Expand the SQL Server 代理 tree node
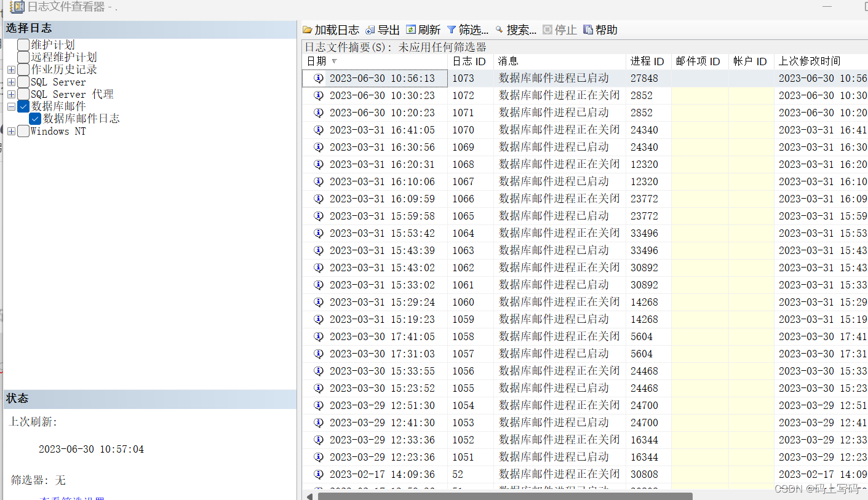Viewport: 868px width, 500px height. pyautogui.click(x=11, y=95)
